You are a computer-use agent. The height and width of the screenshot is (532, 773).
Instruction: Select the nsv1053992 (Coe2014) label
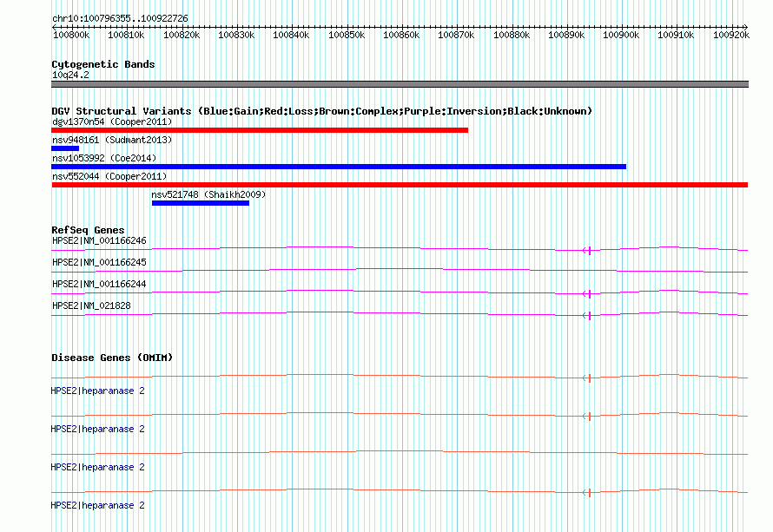104,158
